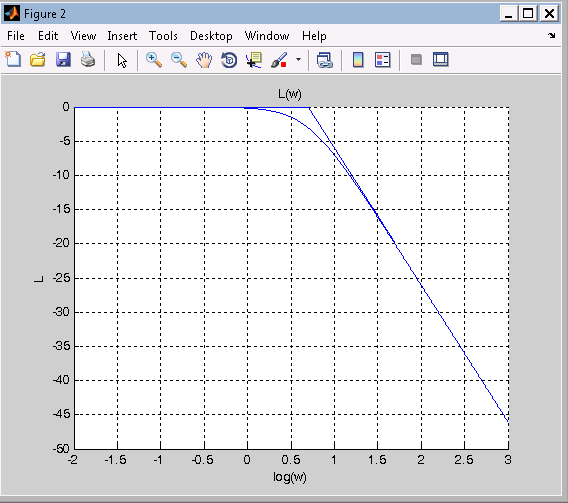Image resolution: width=568 pixels, height=503 pixels.
Task: Open the Tools menu
Action: [x=163, y=36]
